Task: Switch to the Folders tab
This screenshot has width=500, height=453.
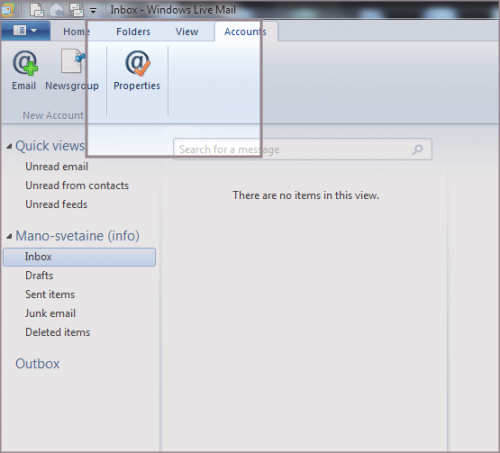Action: click(x=133, y=32)
